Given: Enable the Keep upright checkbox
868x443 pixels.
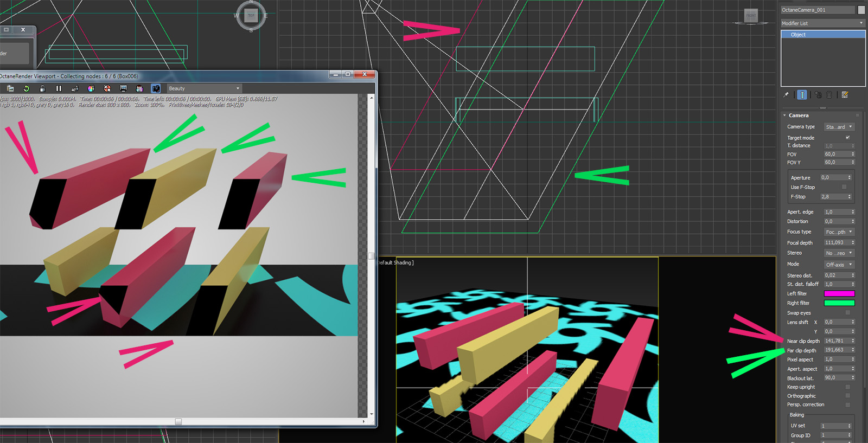Looking at the screenshot, I should click(847, 387).
